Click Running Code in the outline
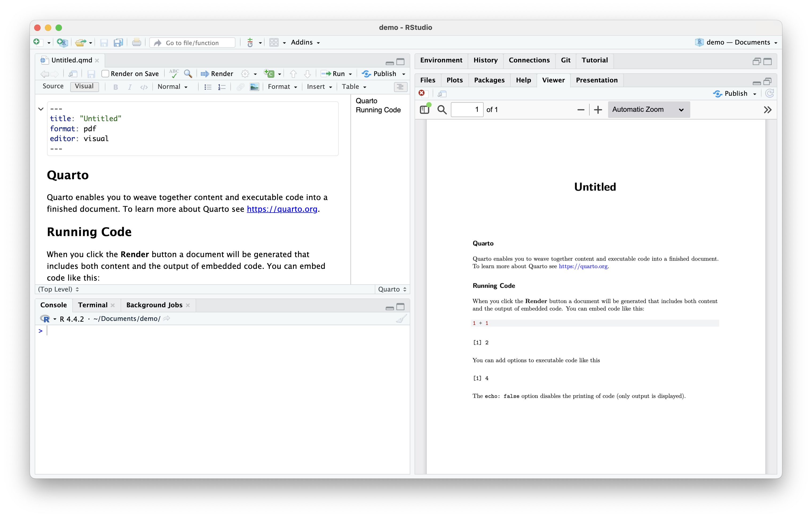Image resolution: width=812 pixels, height=518 pixels. click(378, 110)
